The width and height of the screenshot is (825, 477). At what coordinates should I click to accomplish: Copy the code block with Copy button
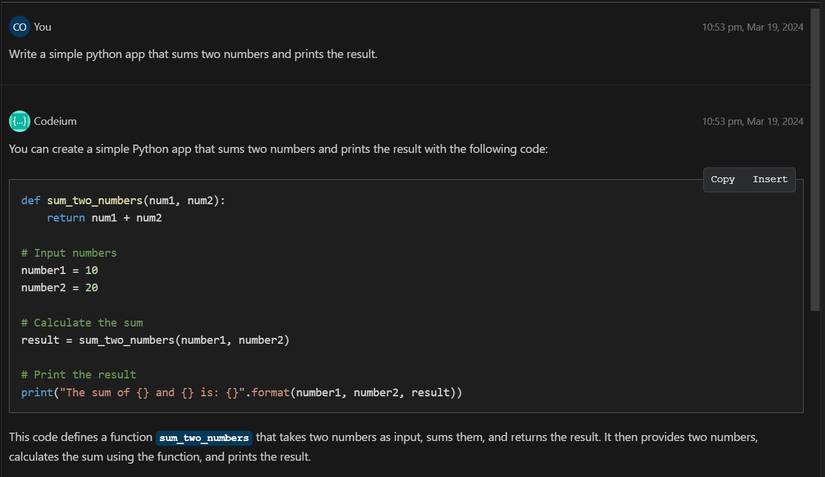(x=722, y=179)
